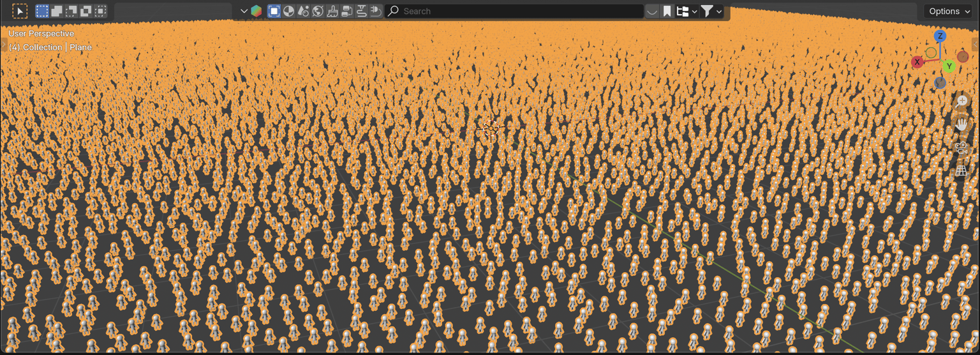The image size is (980, 355).
Task: Switch perspective/orthographic with grid icon
Action: 962,172
